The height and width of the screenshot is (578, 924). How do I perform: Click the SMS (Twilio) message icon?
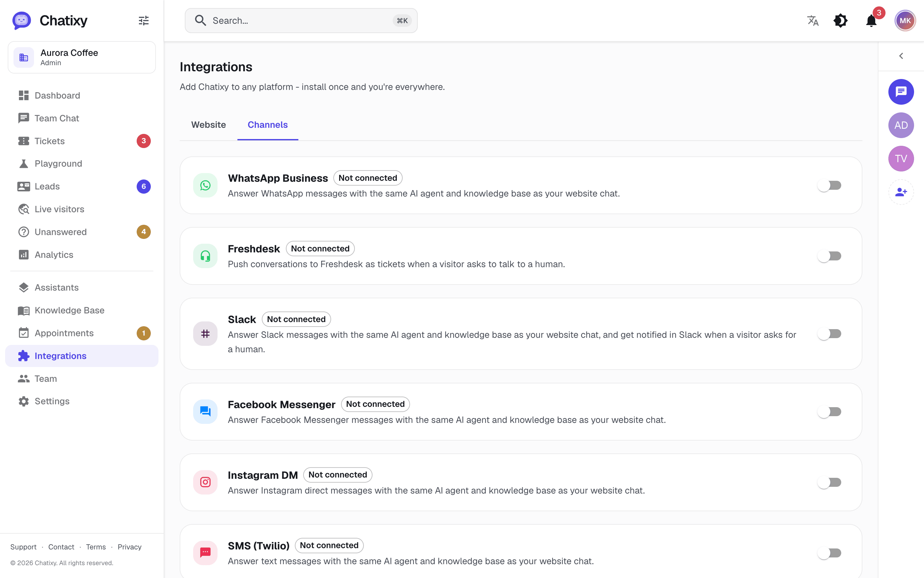(205, 553)
